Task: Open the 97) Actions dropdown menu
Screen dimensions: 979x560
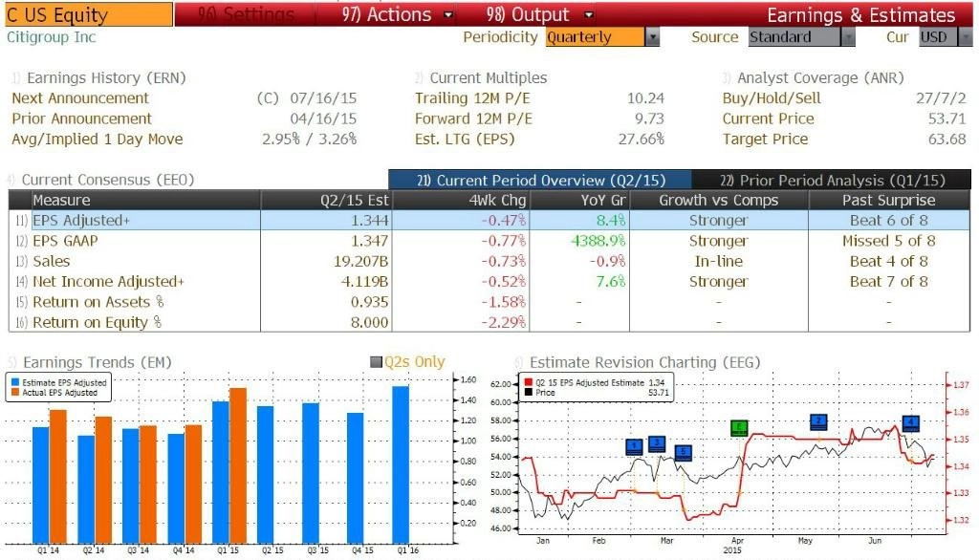Action: pos(397,14)
